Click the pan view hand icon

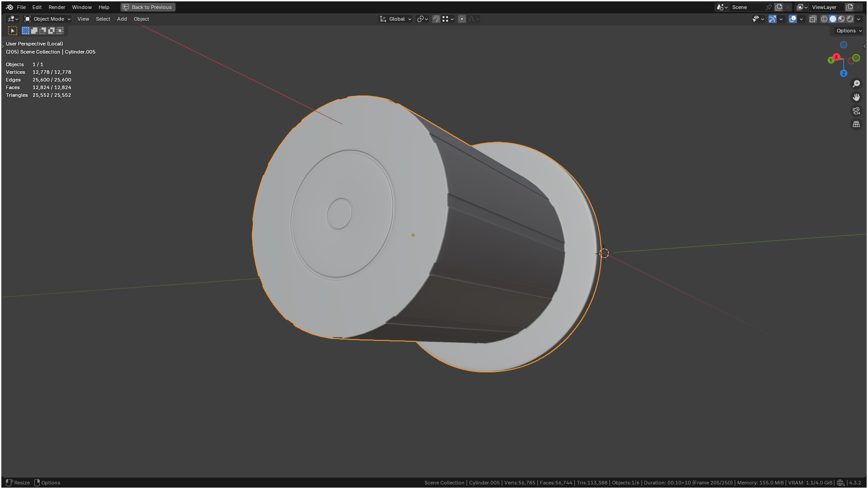click(856, 97)
